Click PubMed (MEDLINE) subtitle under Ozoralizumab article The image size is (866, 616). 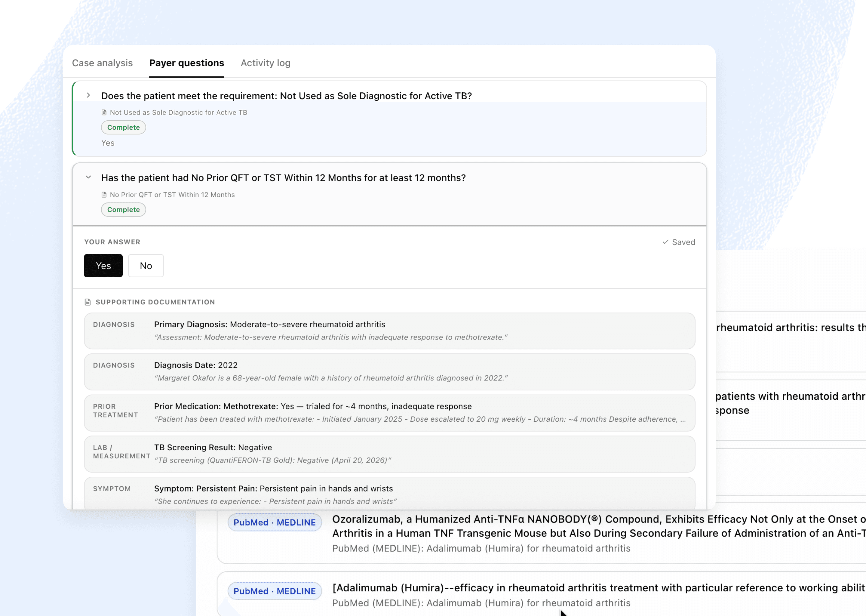click(481, 549)
